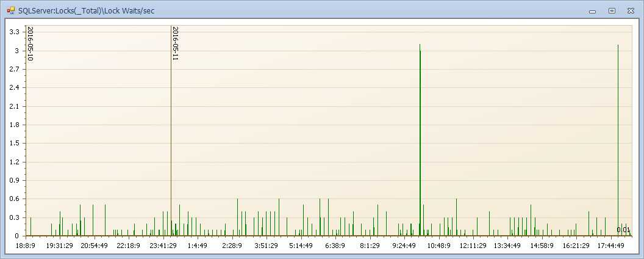The height and width of the screenshot is (259, 644).
Task: Click the 2.4 y-axis label
Action: [15, 87]
